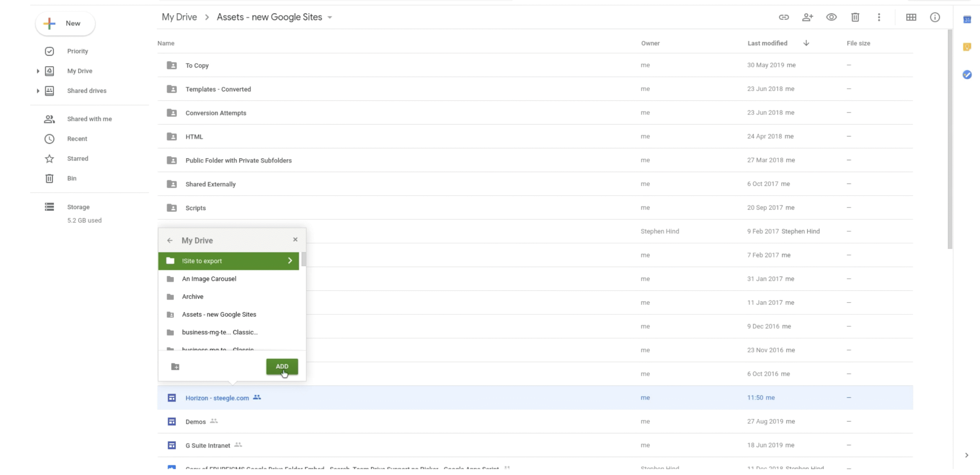Switch to grid view layout
The image size is (980, 475).
(911, 17)
